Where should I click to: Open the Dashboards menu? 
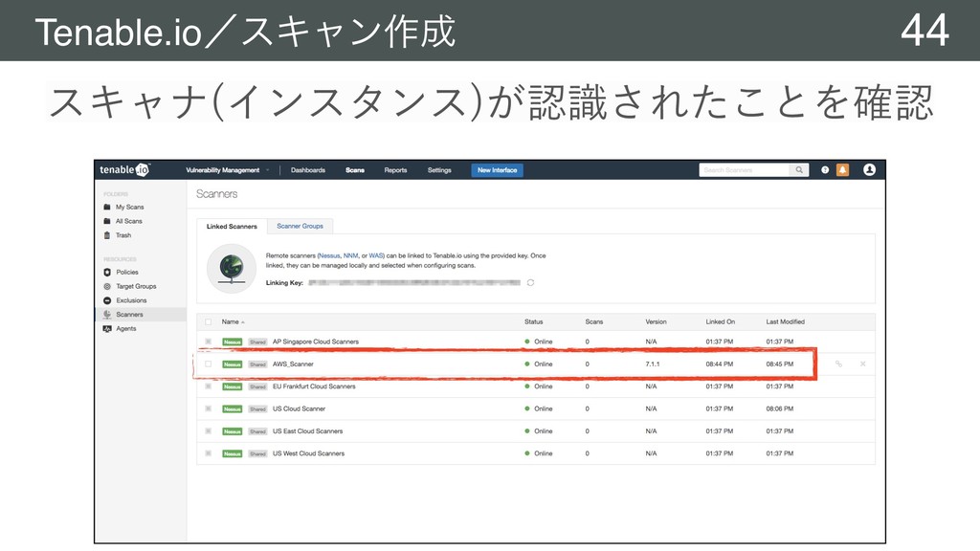(x=308, y=170)
